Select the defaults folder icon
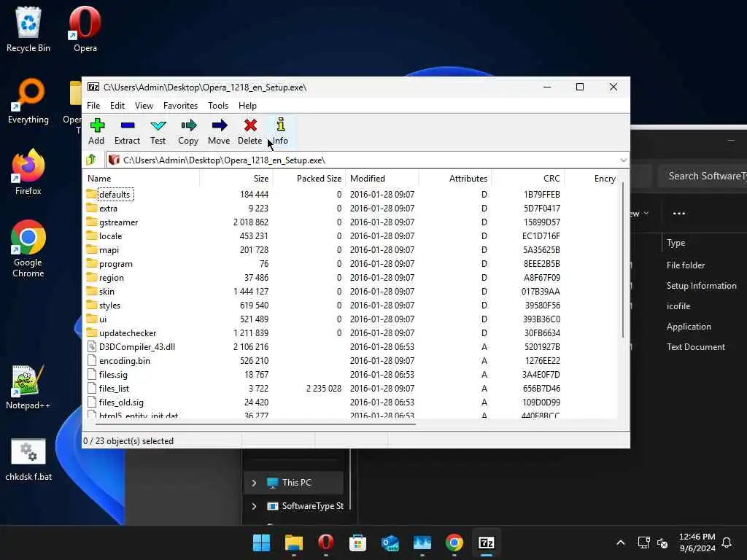The width and height of the screenshot is (747, 560). (x=92, y=194)
